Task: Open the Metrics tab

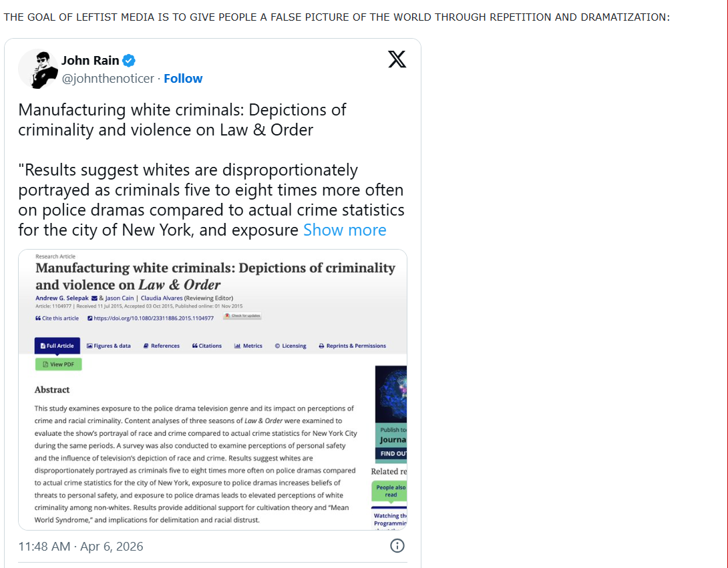Action: tap(248, 346)
